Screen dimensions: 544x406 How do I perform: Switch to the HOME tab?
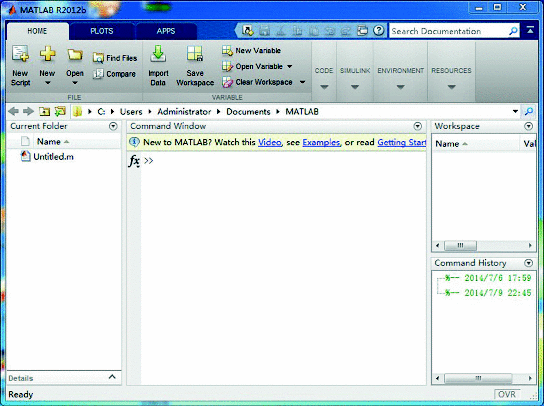click(37, 31)
